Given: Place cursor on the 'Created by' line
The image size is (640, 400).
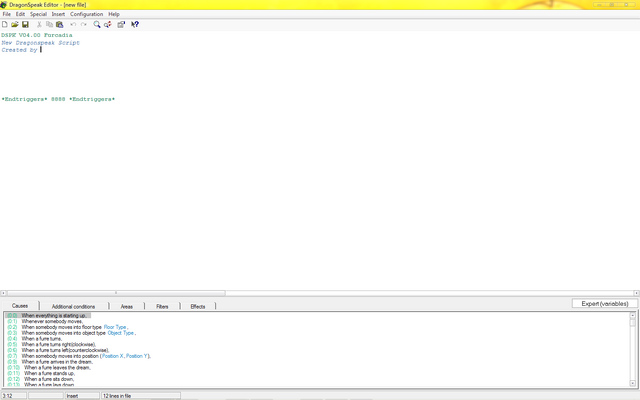Looking at the screenshot, I should pyautogui.click(x=20, y=50).
